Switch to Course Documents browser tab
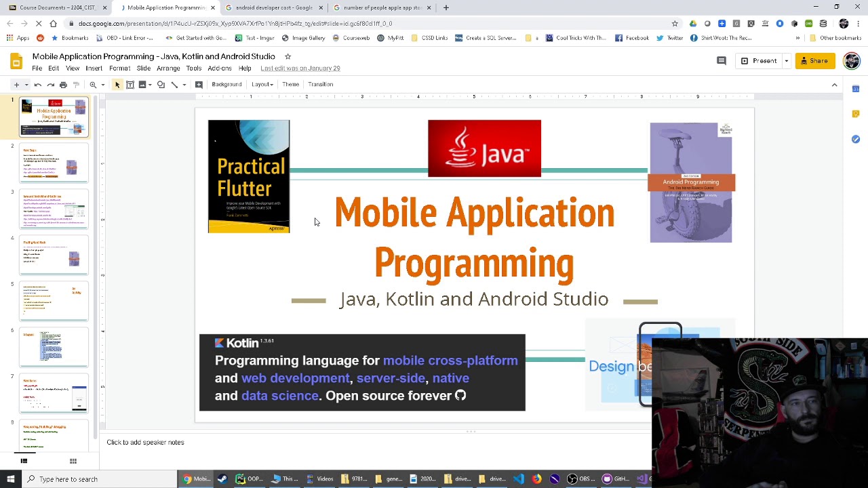Viewport: 868px width, 488px height. (58, 7)
